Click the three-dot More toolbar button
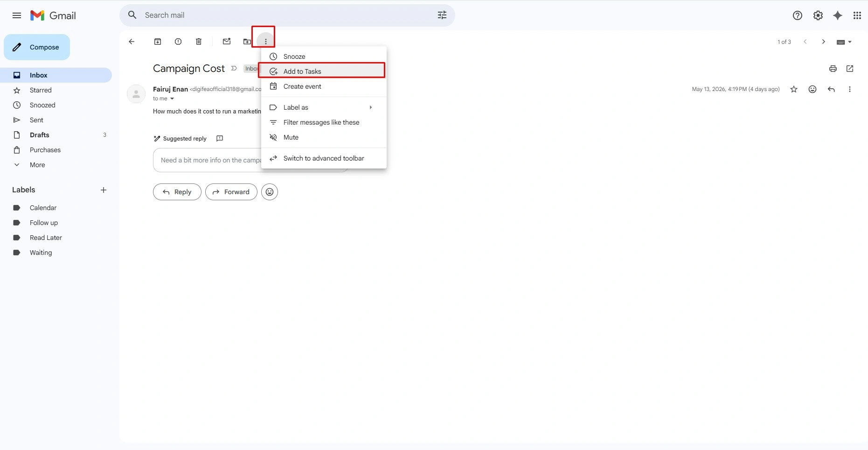The image size is (868, 450). point(266,42)
